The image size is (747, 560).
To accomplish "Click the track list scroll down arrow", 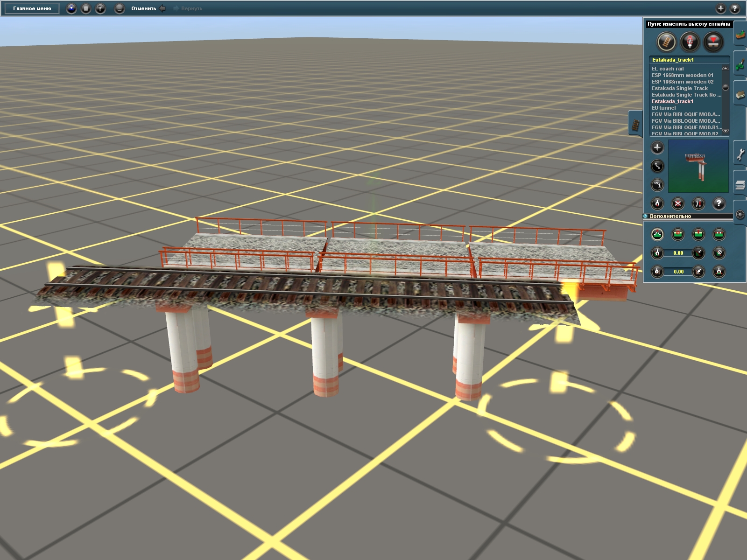I will pos(726,131).
